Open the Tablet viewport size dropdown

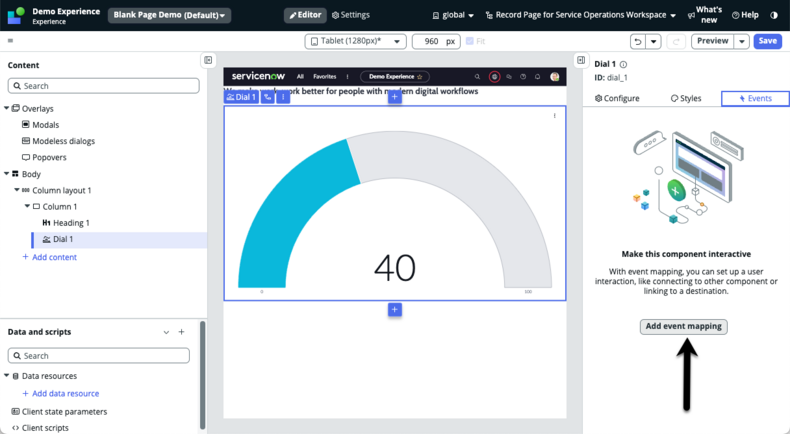(x=355, y=41)
